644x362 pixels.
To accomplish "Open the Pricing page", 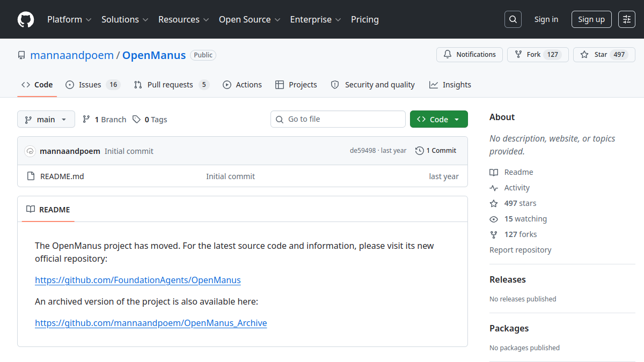I will [365, 19].
